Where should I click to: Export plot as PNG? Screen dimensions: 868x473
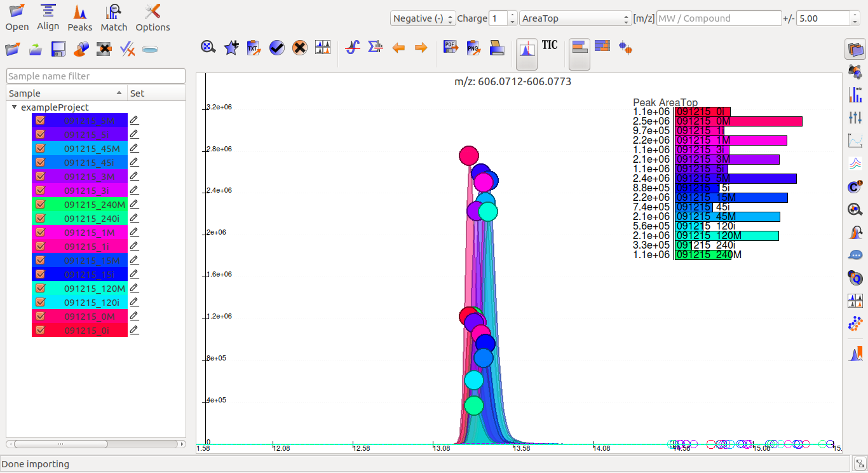click(473, 47)
